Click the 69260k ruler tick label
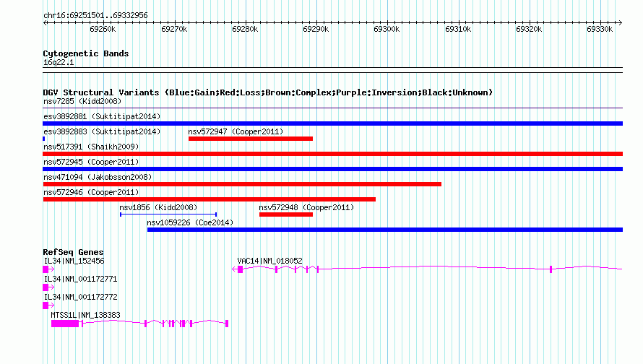 [x=103, y=29]
